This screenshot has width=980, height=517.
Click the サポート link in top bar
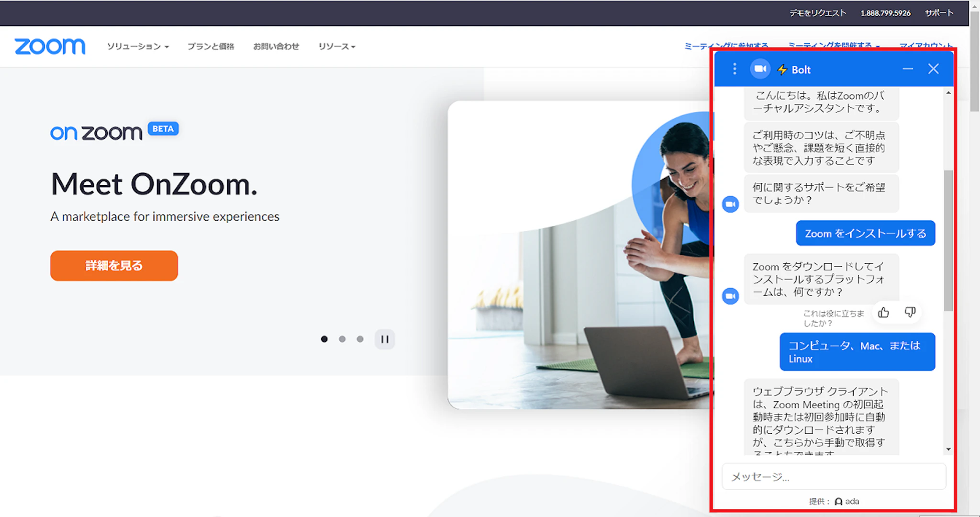pyautogui.click(x=939, y=13)
